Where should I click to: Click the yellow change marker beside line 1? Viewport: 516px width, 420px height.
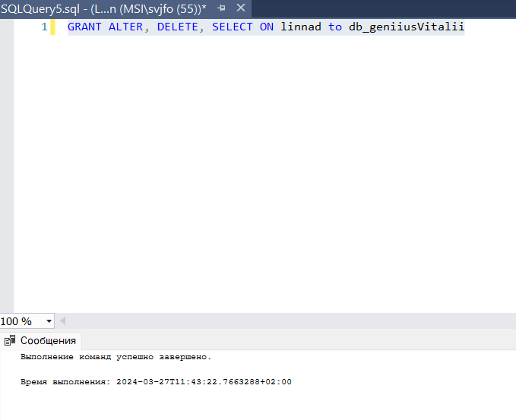click(52, 27)
